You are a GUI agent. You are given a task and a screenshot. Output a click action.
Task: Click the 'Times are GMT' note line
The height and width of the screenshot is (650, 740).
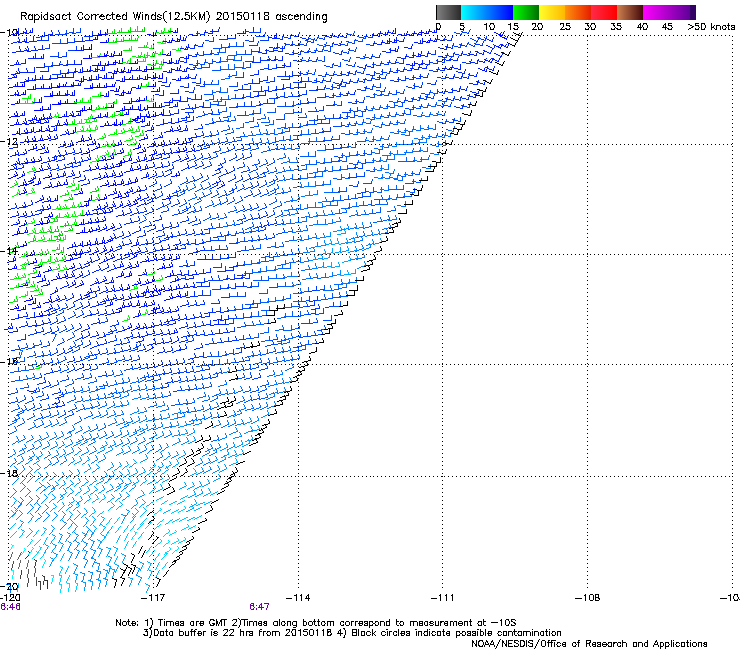(316, 623)
